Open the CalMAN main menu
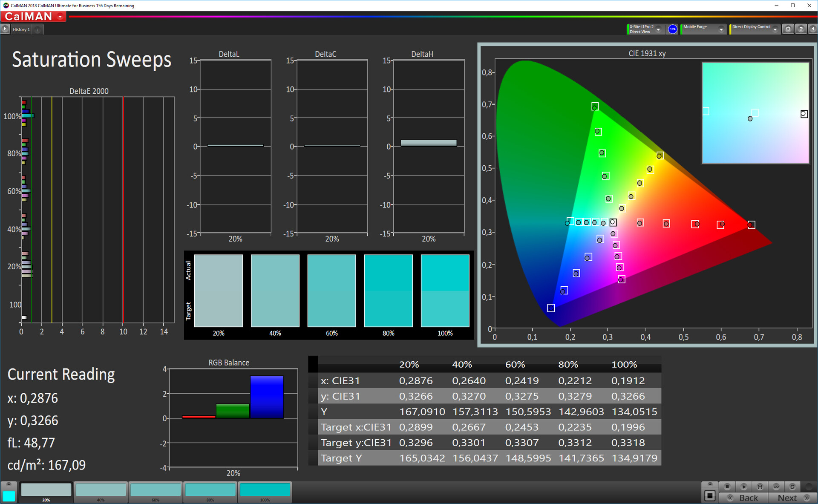This screenshot has height=504, width=818. [60, 17]
